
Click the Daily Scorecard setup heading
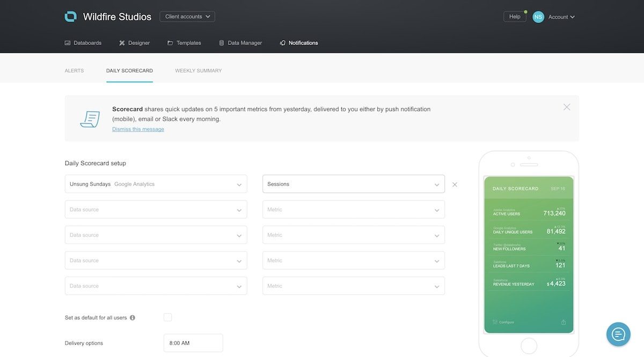pos(96,163)
